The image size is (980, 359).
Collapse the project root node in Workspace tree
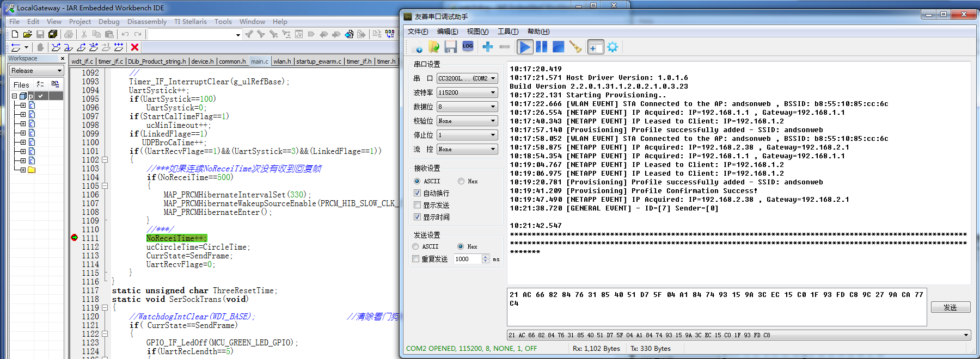coord(14,96)
